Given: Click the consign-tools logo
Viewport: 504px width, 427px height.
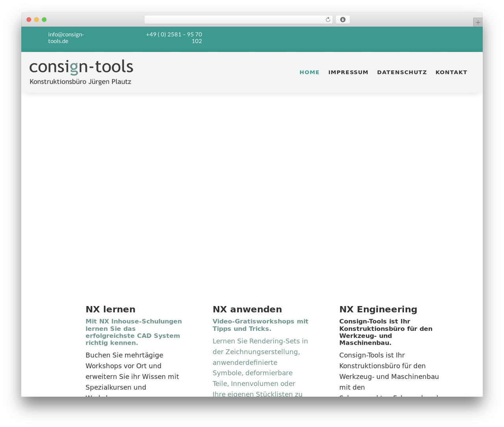Looking at the screenshot, I should [x=81, y=72].
